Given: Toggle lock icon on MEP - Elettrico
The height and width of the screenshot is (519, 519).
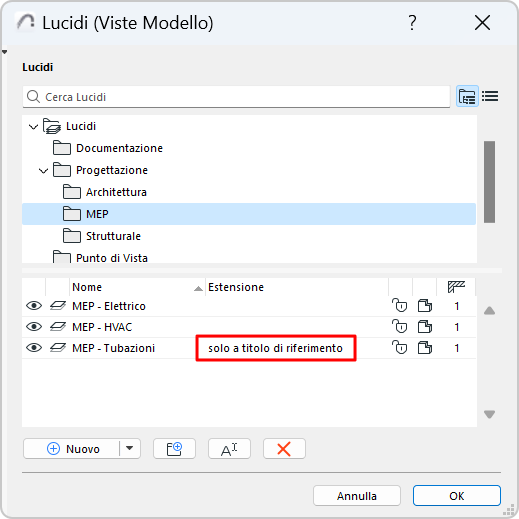Looking at the screenshot, I should coord(400,306).
